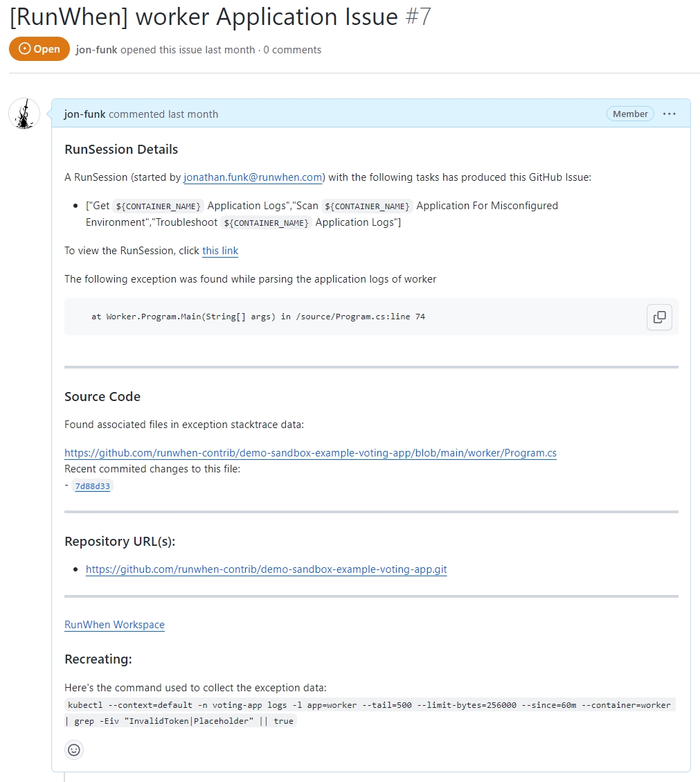Click the Member badge on comment
Image resolution: width=700 pixels, height=782 pixels.
click(x=630, y=114)
